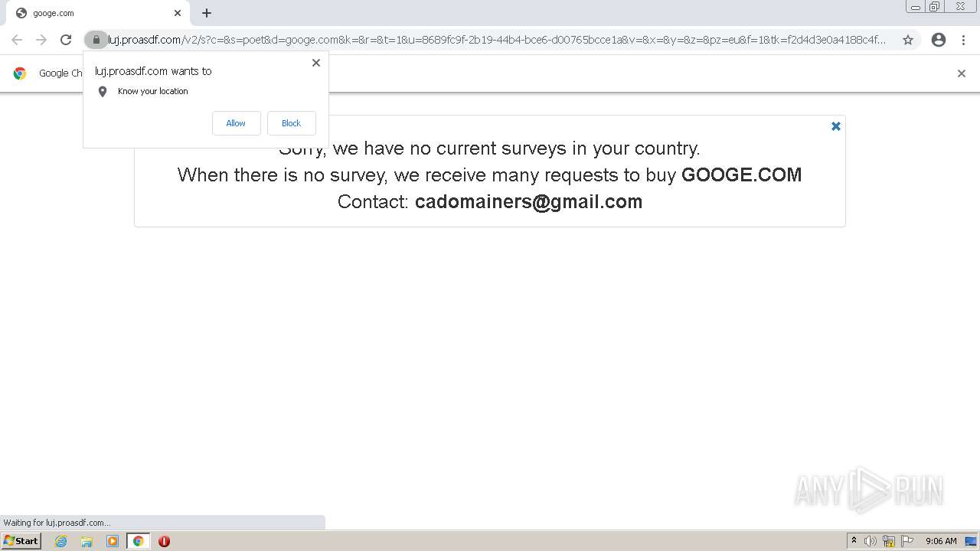
Task: Launch Internet Explorer from taskbar
Action: [x=61, y=541]
